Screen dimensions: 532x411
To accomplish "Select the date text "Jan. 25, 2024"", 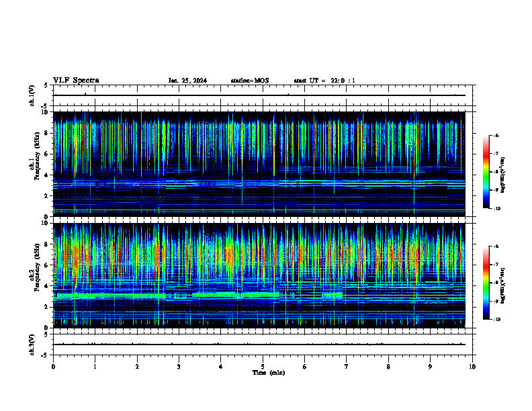I will click(x=187, y=81).
